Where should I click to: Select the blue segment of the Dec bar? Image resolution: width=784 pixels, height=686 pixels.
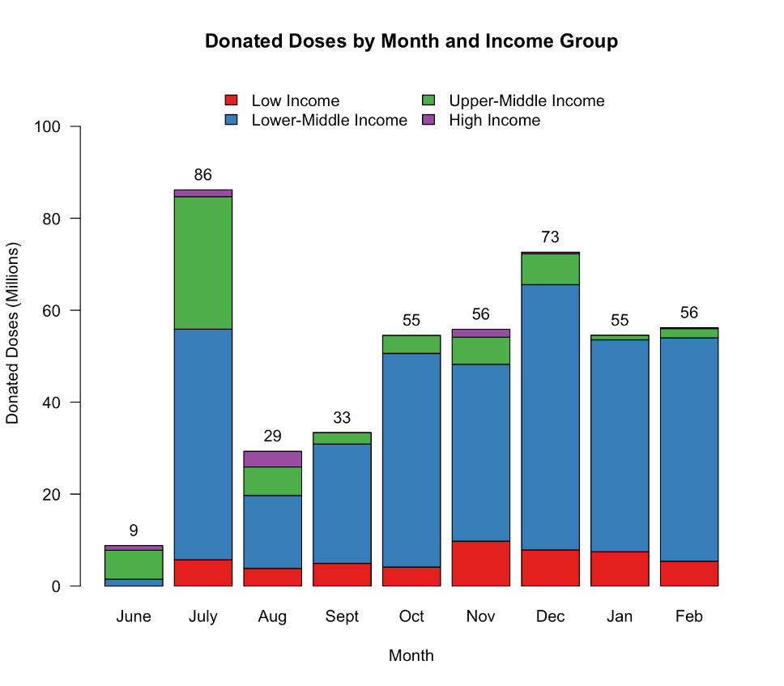[551, 417]
